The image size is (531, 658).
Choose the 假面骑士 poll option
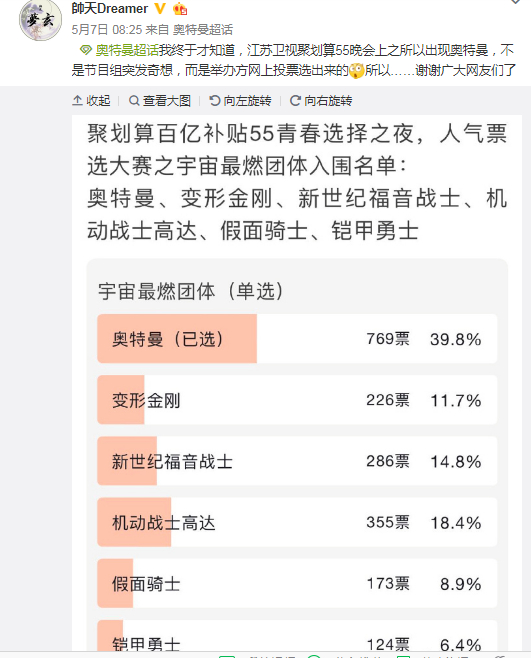coord(297,584)
